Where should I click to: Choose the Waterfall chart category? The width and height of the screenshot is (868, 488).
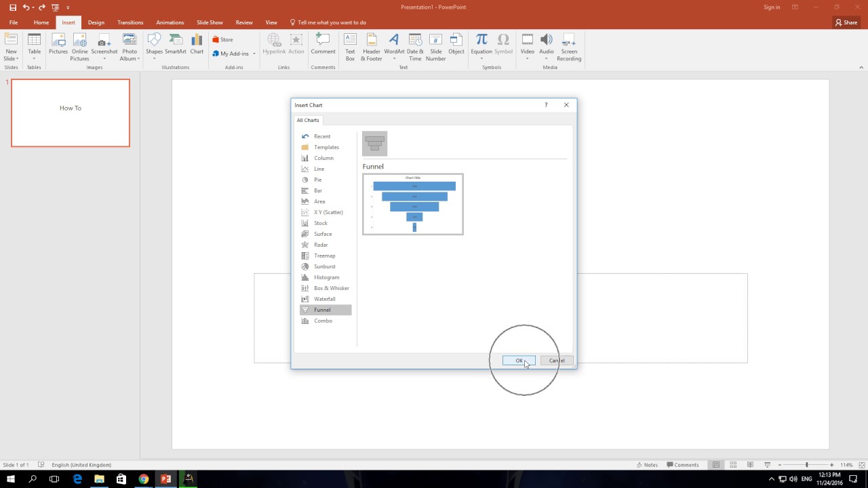click(325, 299)
